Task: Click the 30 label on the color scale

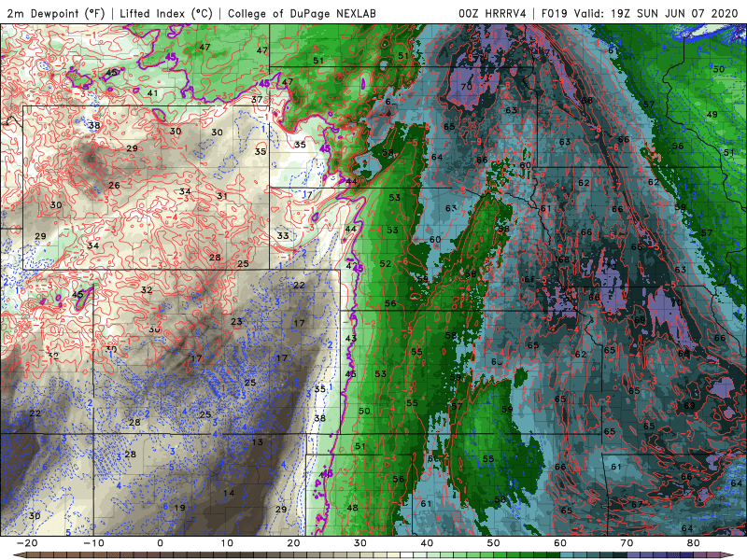Action: click(x=360, y=543)
